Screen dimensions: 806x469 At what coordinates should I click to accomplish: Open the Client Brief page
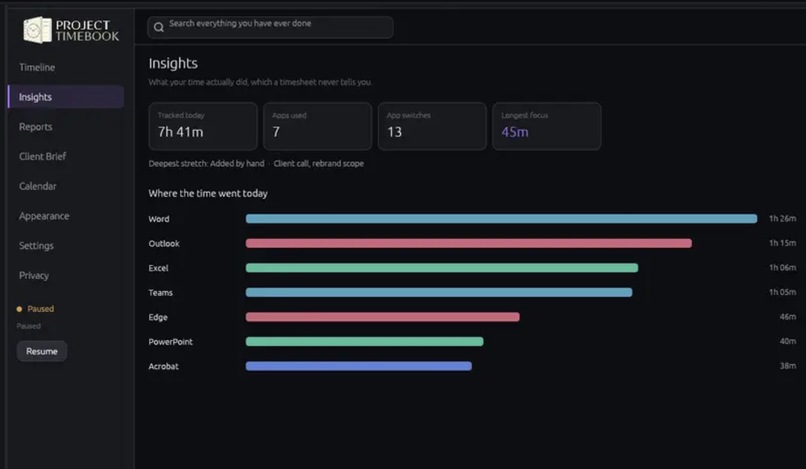pos(42,156)
